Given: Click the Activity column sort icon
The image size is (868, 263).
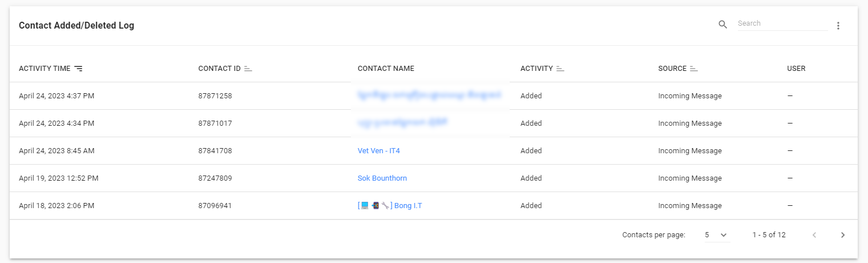Looking at the screenshot, I should 560,69.
